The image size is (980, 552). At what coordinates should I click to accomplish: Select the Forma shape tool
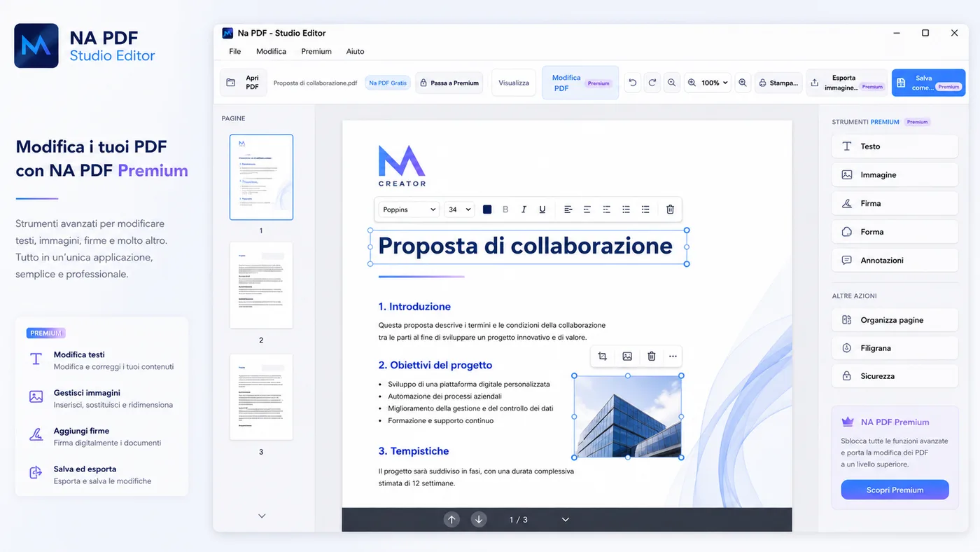pyautogui.click(x=895, y=232)
